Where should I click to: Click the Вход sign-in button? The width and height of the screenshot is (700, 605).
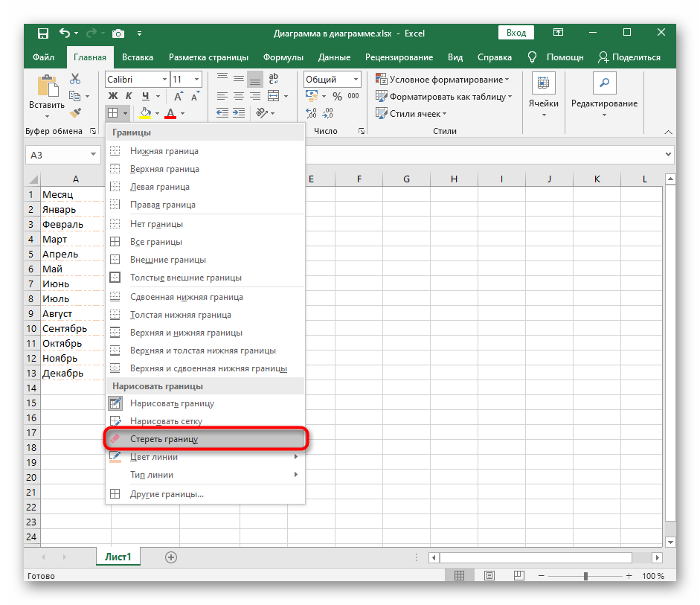[516, 33]
